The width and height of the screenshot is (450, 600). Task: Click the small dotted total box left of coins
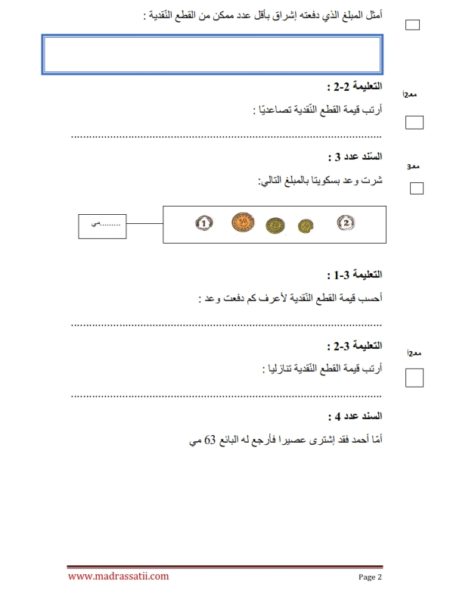(102, 227)
